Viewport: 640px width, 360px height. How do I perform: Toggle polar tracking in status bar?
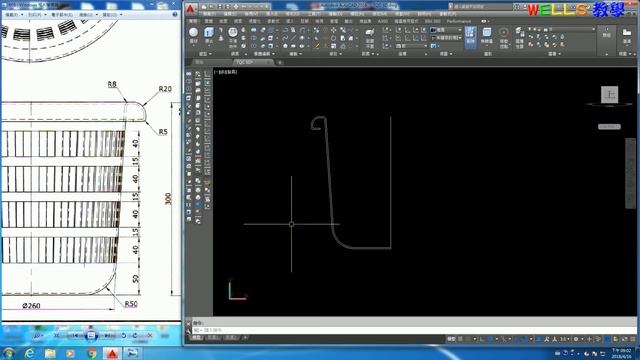490,339
